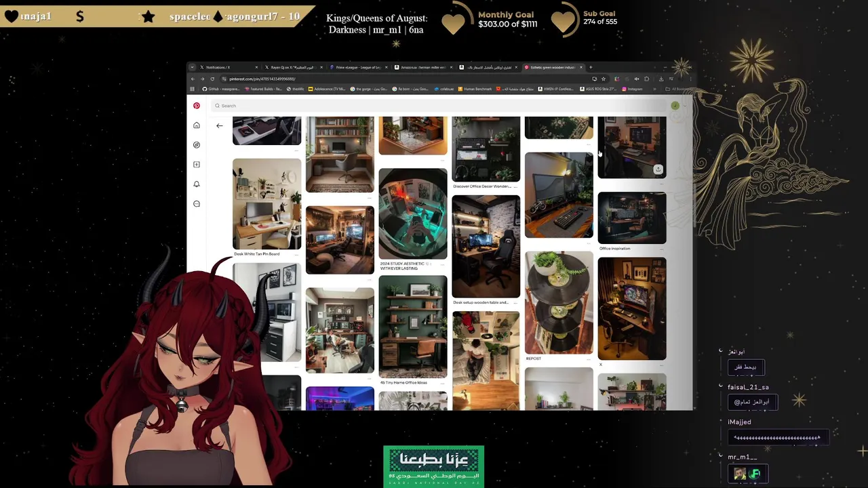The image size is (868, 488).
Task: Open the Office inspiration pin image
Action: tap(632, 218)
